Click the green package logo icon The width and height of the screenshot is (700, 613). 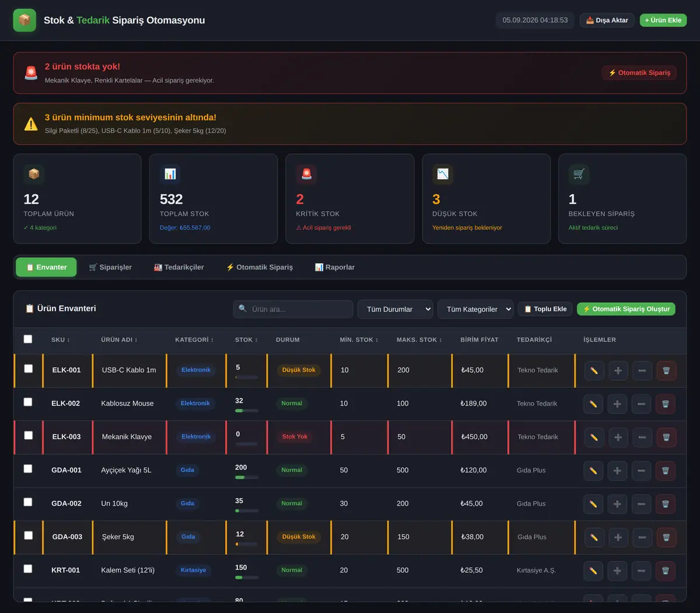24,20
